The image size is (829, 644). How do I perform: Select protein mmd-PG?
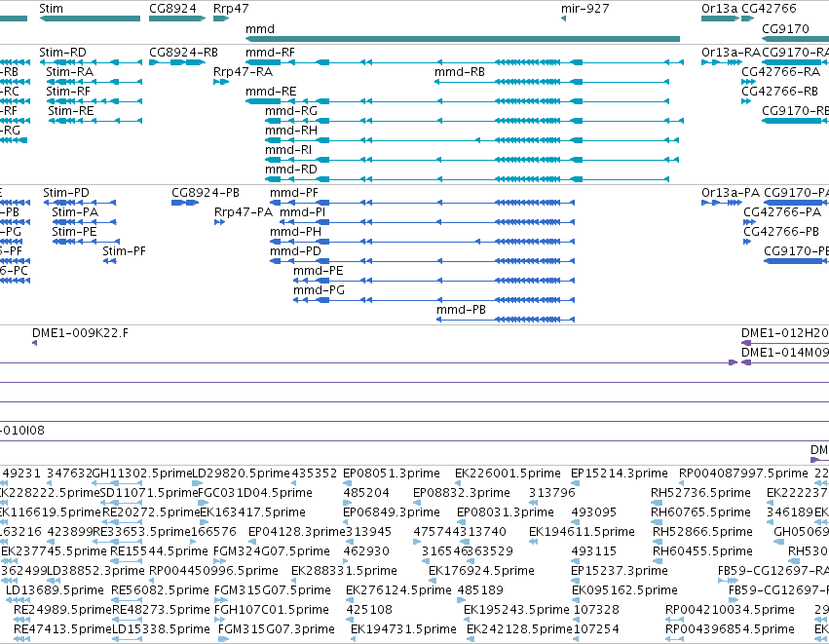(x=434, y=300)
